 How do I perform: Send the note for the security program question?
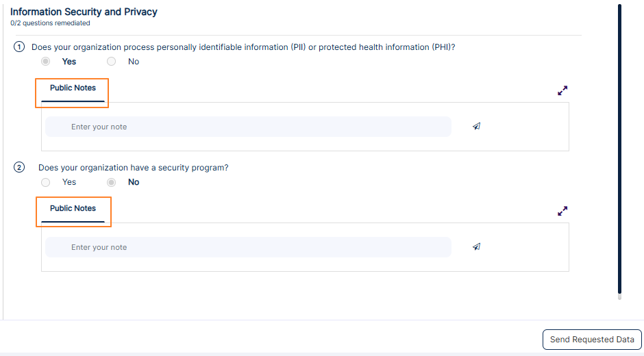pyautogui.click(x=476, y=247)
